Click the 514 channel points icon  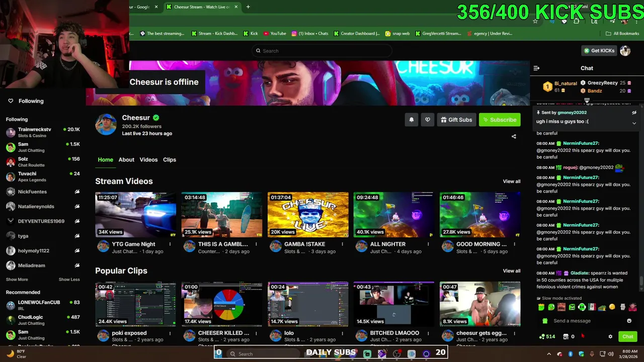coord(547,336)
